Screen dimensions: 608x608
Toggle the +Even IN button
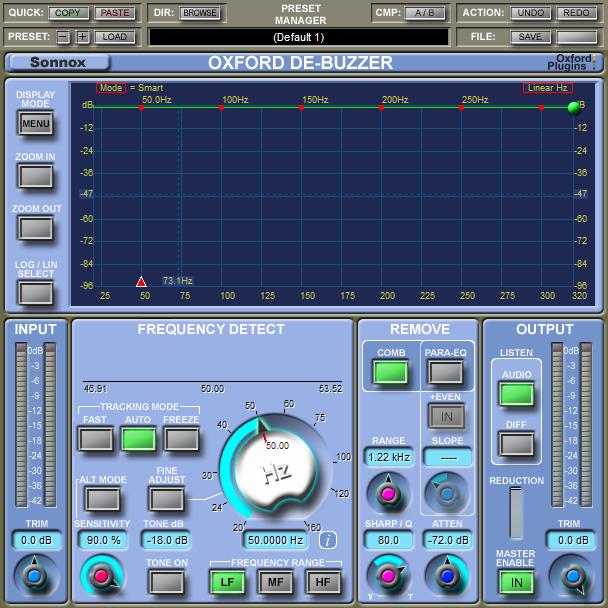(x=447, y=416)
